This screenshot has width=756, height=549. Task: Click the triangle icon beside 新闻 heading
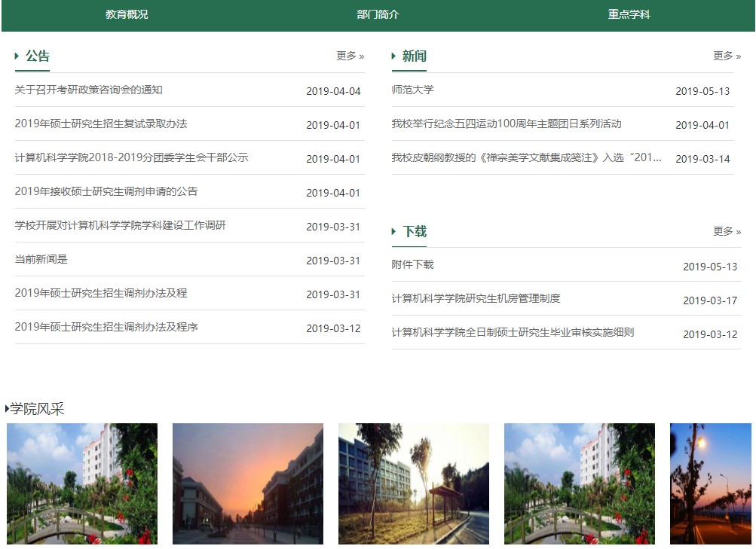click(394, 56)
